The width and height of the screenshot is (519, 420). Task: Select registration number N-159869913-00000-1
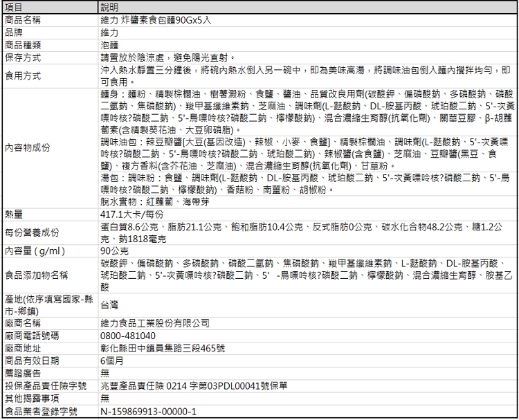coord(149,411)
